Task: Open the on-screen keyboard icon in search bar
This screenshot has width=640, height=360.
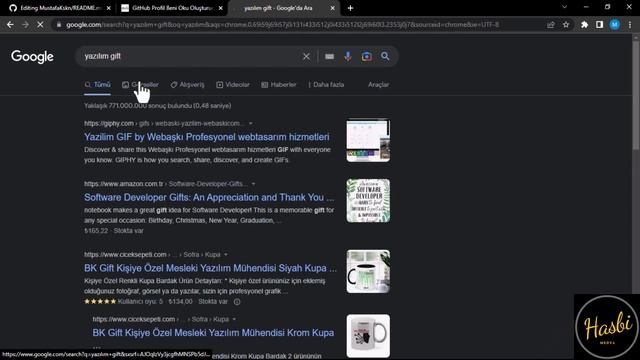Action: pyautogui.click(x=329, y=56)
